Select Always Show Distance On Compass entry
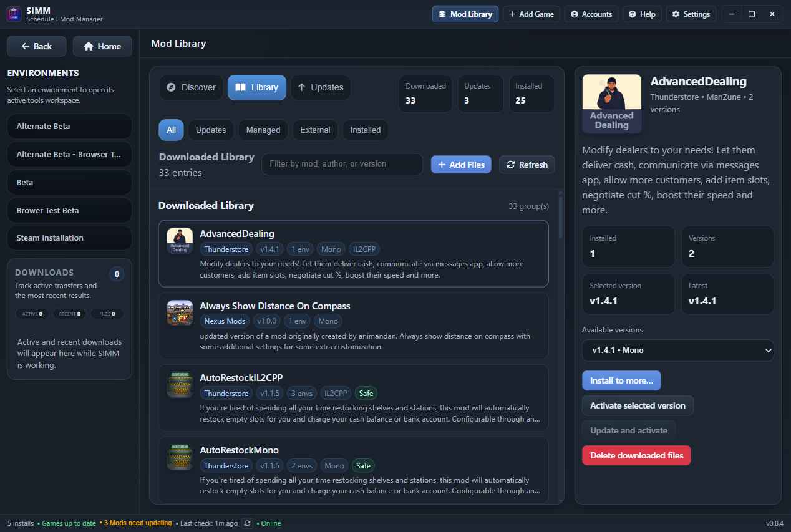This screenshot has height=532, width=791. [275, 306]
